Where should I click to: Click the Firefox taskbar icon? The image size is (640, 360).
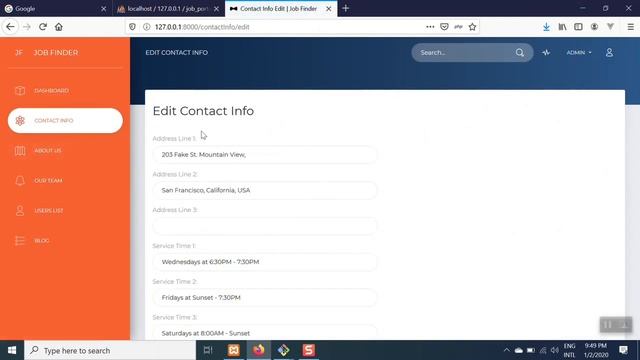point(259,350)
